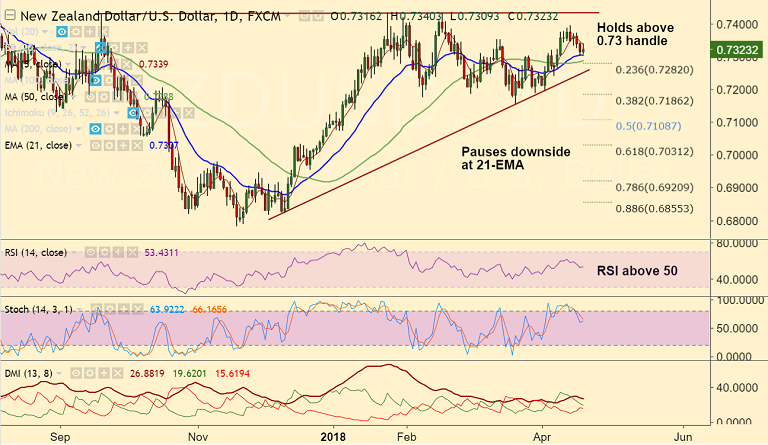Hide RSI (14, close) with eye icon
This screenshot has width=768, height=445.
pos(91,253)
